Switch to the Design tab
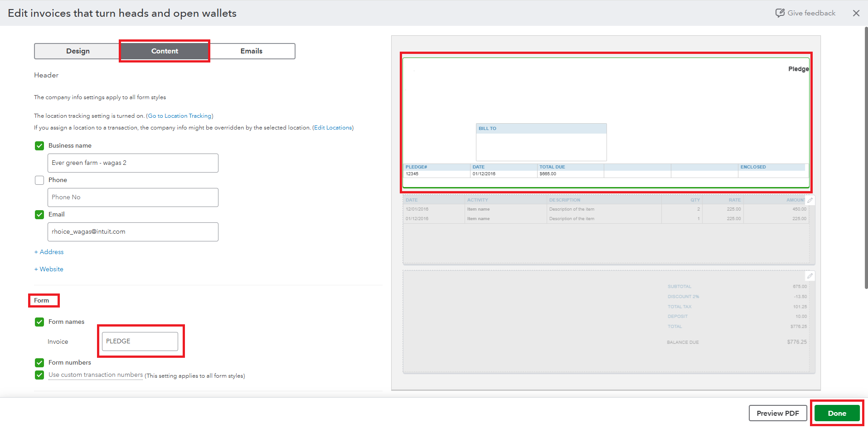Screen dimensions: 868x428 pyautogui.click(x=78, y=51)
